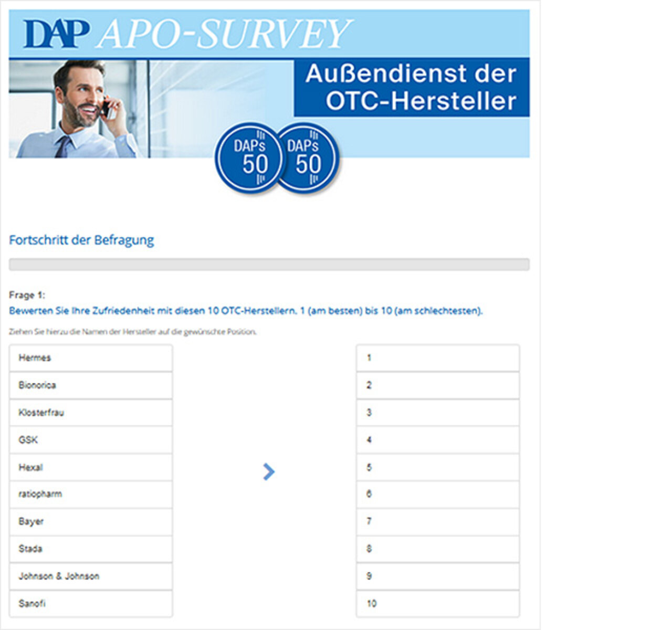This screenshot has width=672, height=630.
Task: Click ranking slot 3
Action: (438, 413)
